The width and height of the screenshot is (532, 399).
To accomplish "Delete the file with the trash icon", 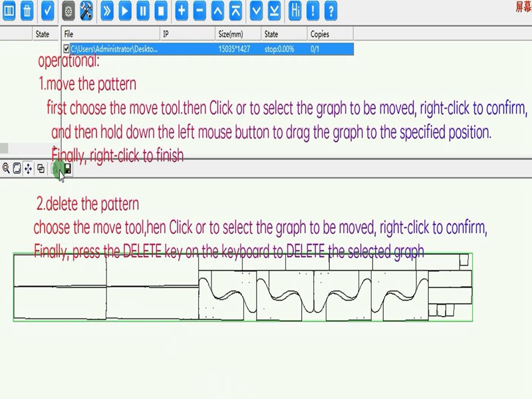I will [27, 9].
